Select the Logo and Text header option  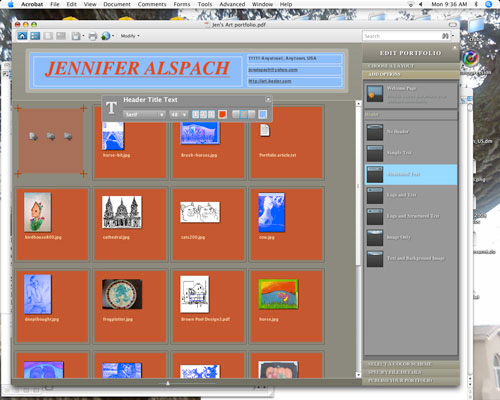click(x=411, y=195)
